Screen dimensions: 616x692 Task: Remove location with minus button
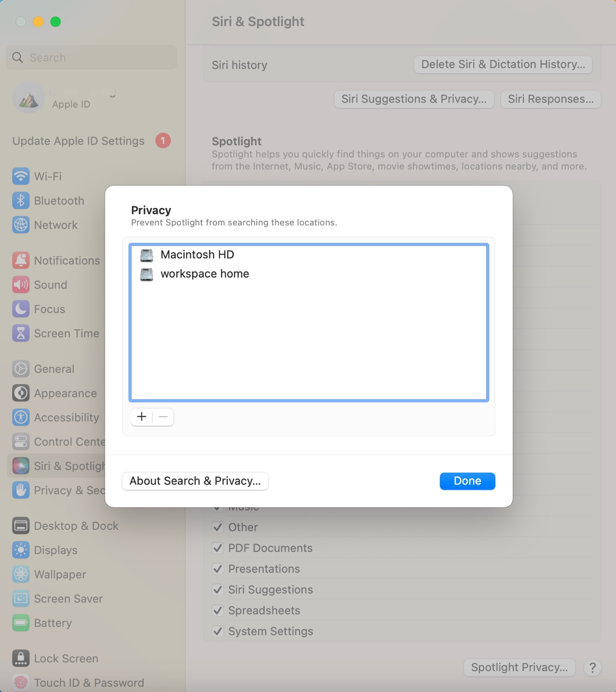coord(163,417)
